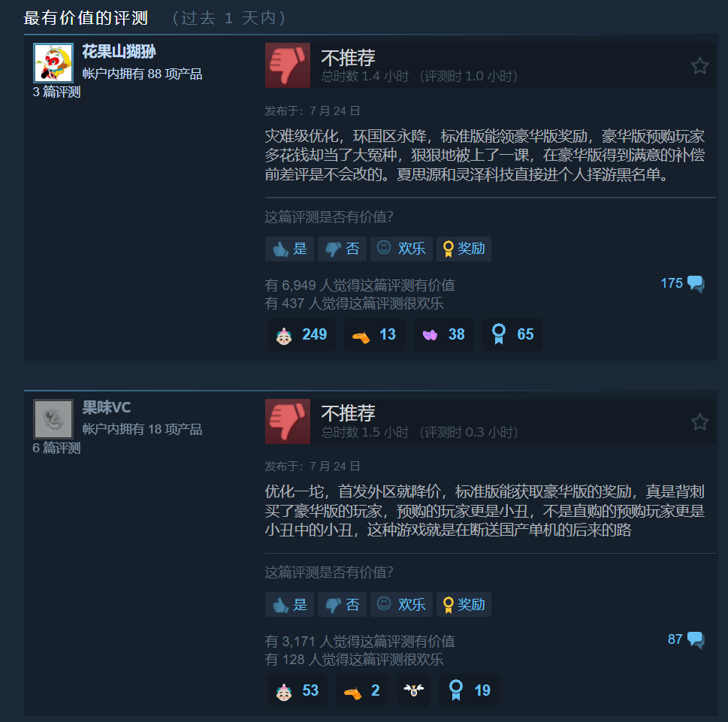
Task: Open the 87 comments bubble icon
Action: point(696,639)
